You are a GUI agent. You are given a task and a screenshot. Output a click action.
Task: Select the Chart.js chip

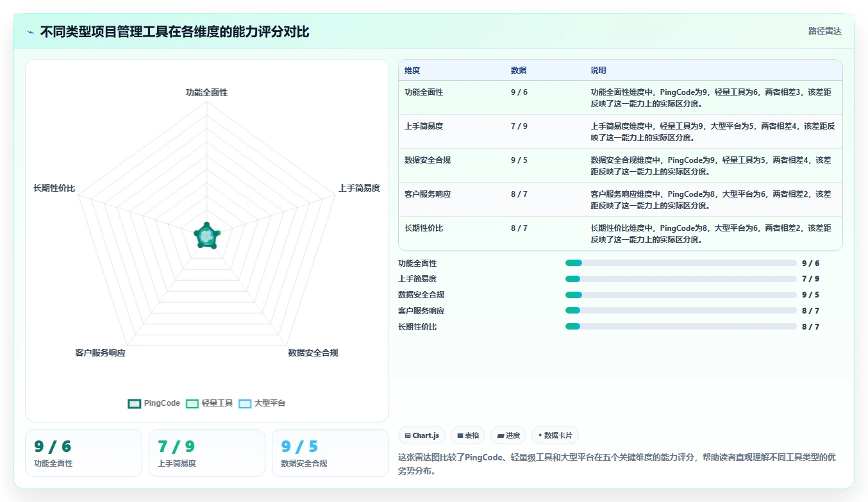422,435
